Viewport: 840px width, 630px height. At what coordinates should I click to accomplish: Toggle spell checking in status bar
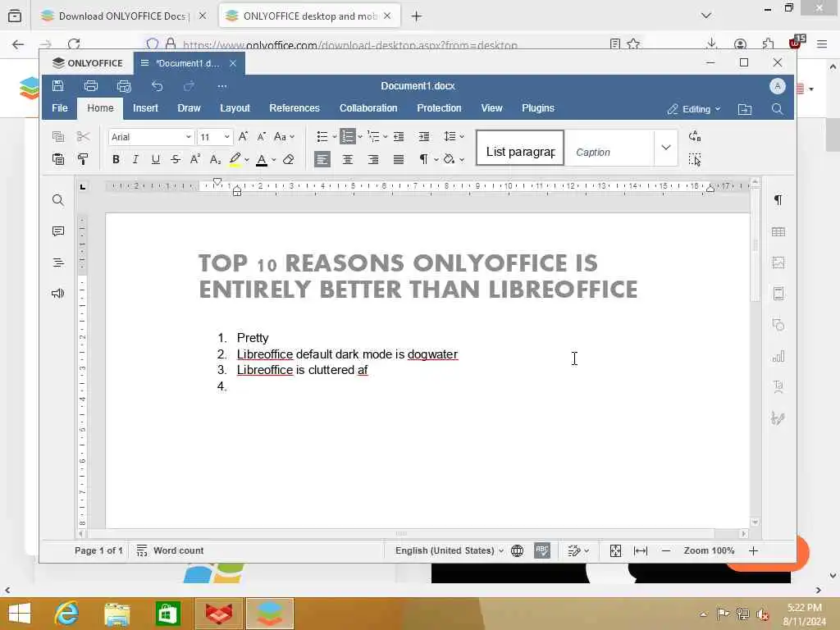pos(542,550)
